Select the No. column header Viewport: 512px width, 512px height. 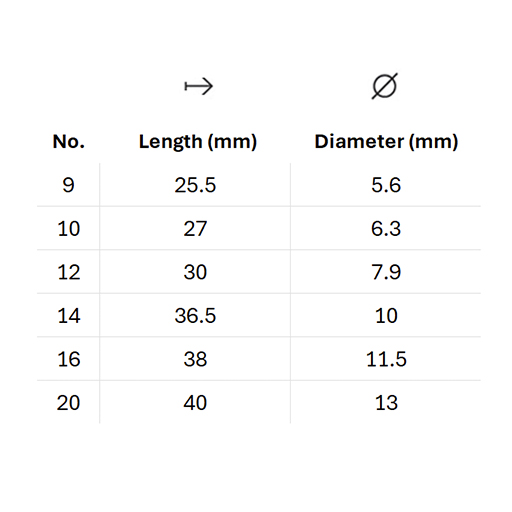point(69,142)
